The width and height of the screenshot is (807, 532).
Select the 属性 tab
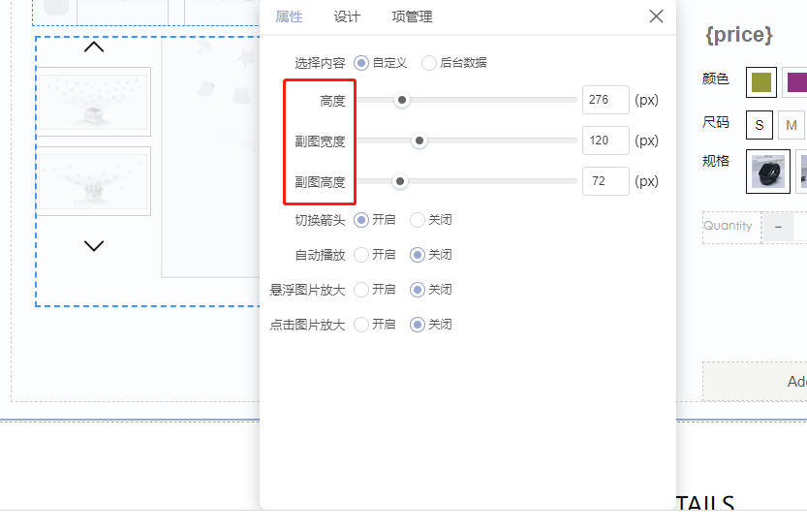[x=289, y=16]
